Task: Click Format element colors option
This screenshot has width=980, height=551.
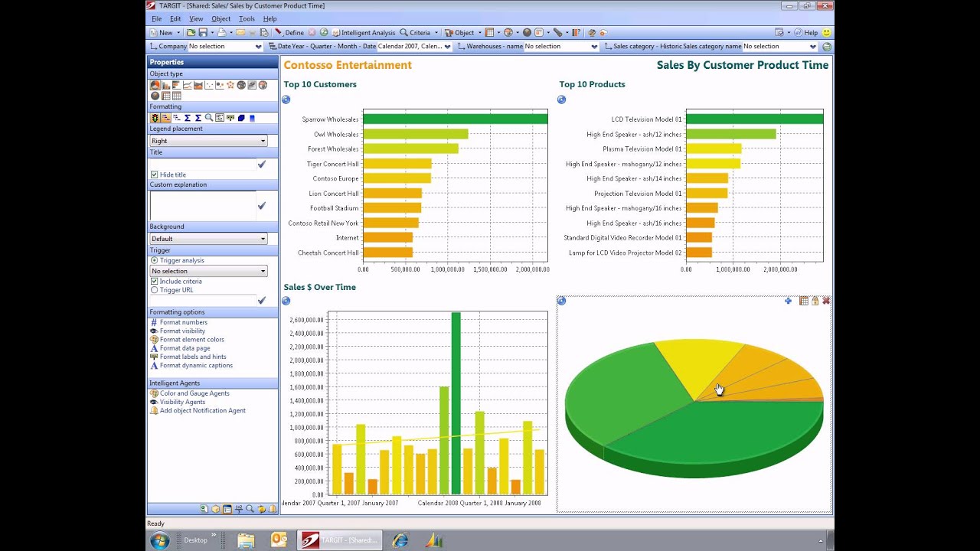Action: [x=191, y=340]
